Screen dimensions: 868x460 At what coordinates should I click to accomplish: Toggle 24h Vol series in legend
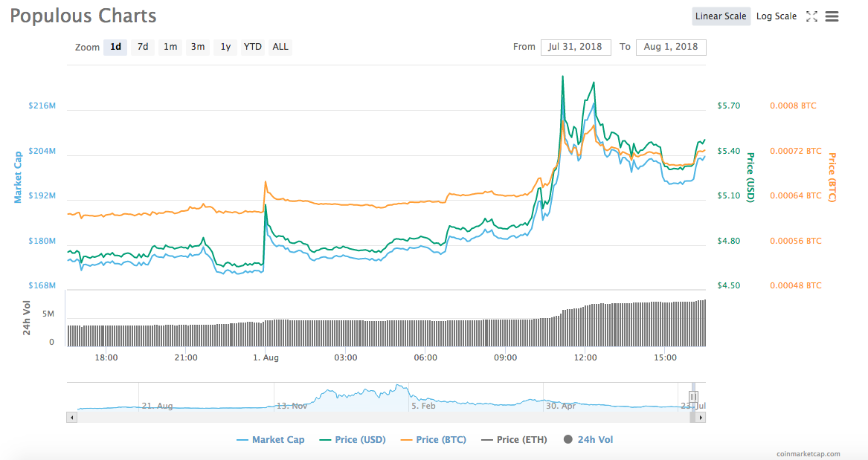click(x=588, y=440)
